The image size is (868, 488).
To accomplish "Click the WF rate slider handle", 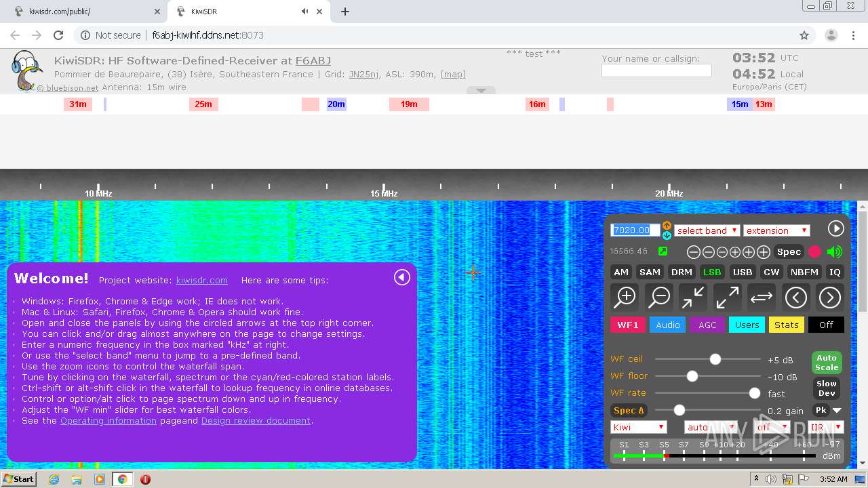I will (754, 392).
